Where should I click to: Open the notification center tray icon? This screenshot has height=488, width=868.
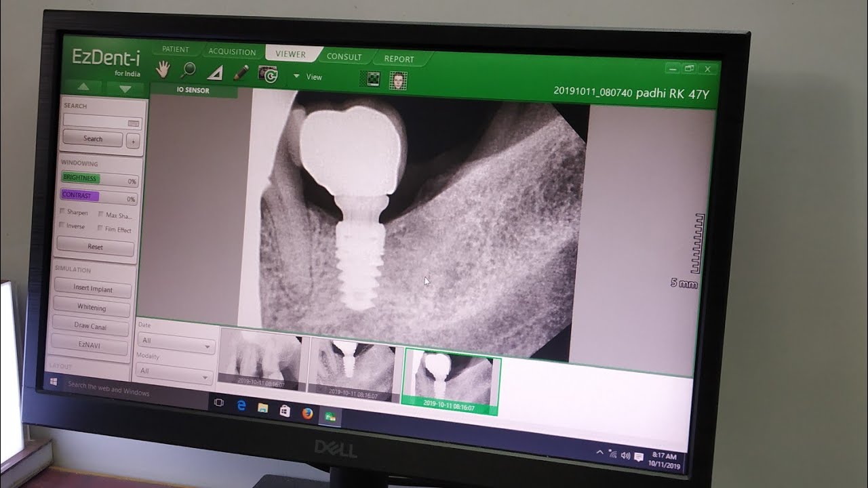tap(639, 457)
